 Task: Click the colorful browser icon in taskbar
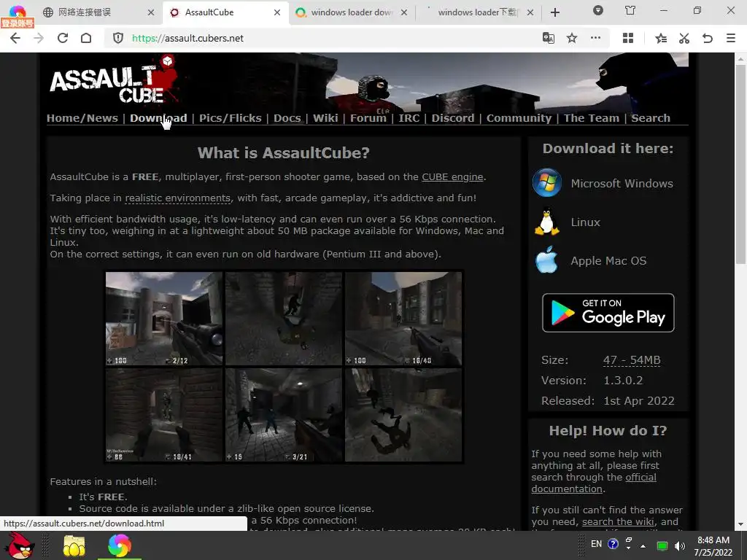[x=119, y=545]
